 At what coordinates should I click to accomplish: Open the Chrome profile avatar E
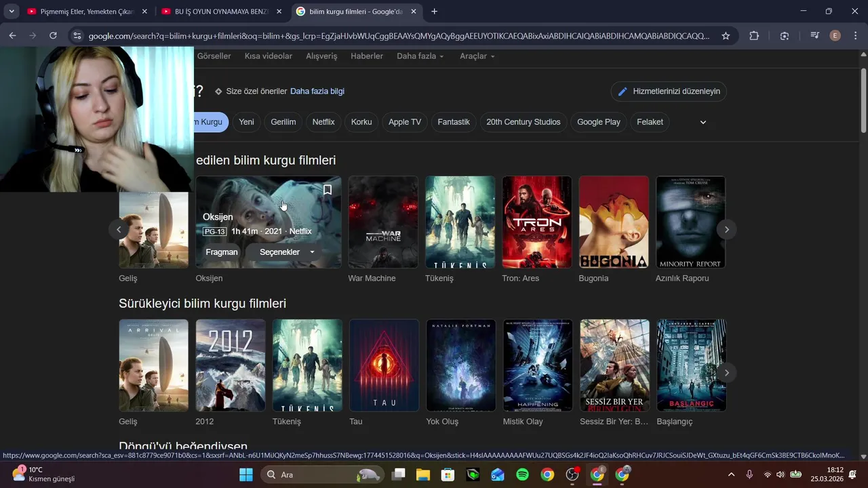[835, 36]
